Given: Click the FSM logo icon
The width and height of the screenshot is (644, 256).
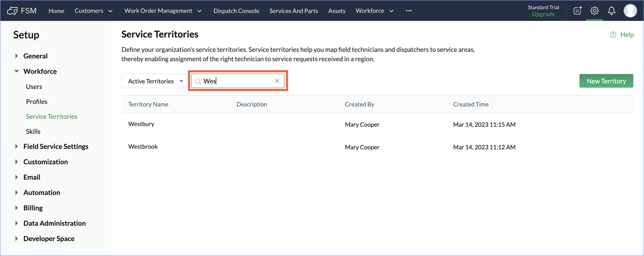Looking at the screenshot, I should pyautogui.click(x=13, y=11).
